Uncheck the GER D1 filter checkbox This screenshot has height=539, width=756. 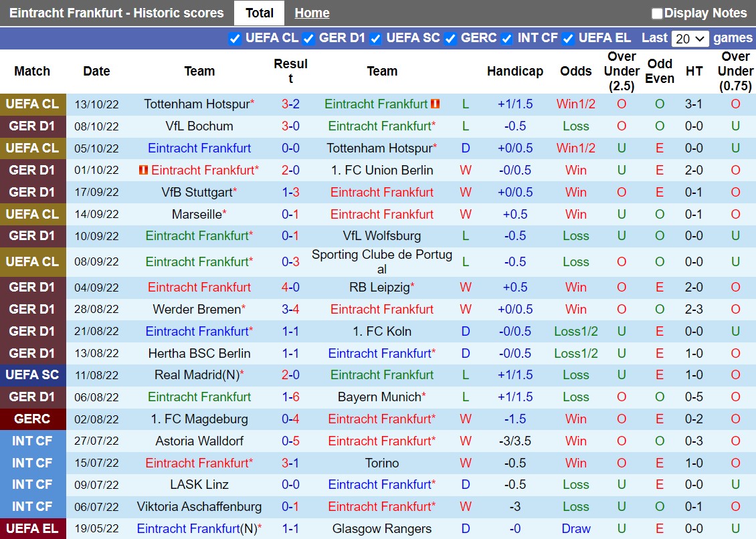pyautogui.click(x=308, y=39)
